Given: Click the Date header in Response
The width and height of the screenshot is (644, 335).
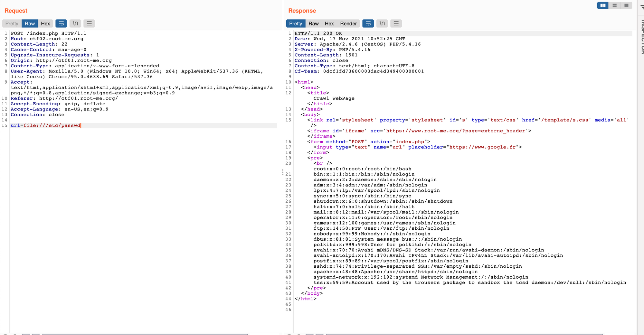Looking at the screenshot, I should click(x=350, y=39).
